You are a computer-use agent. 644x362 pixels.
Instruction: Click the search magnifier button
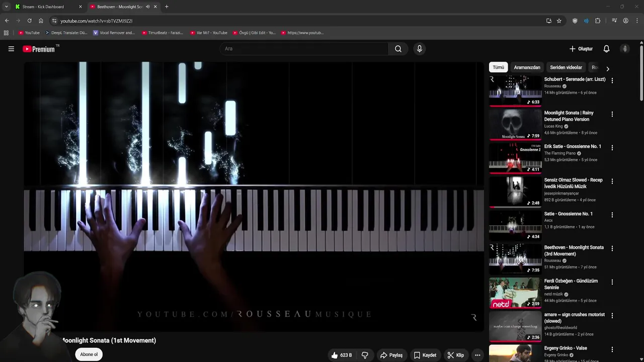pyautogui.click(x=398, y=49)
